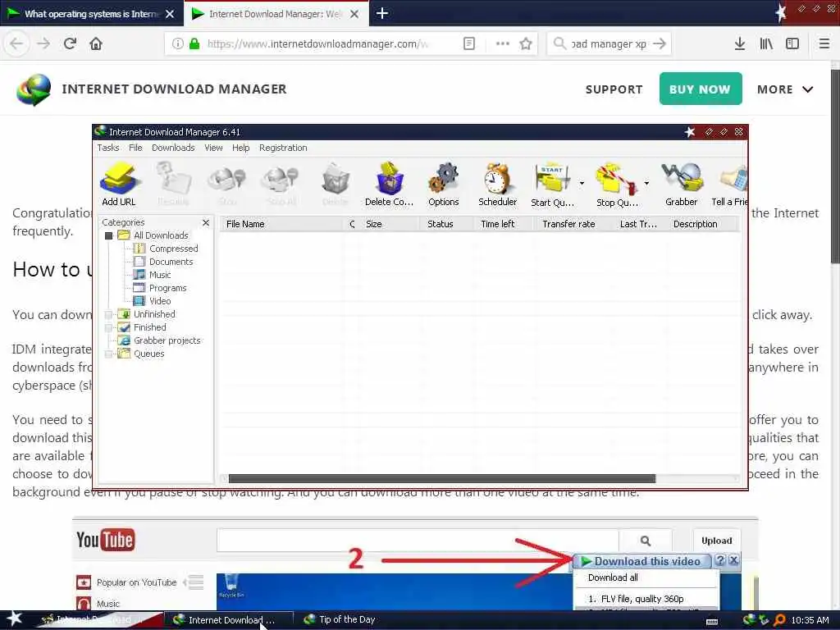
Task: Collapse the All Downloads tree node
Action: pos(109,235)
